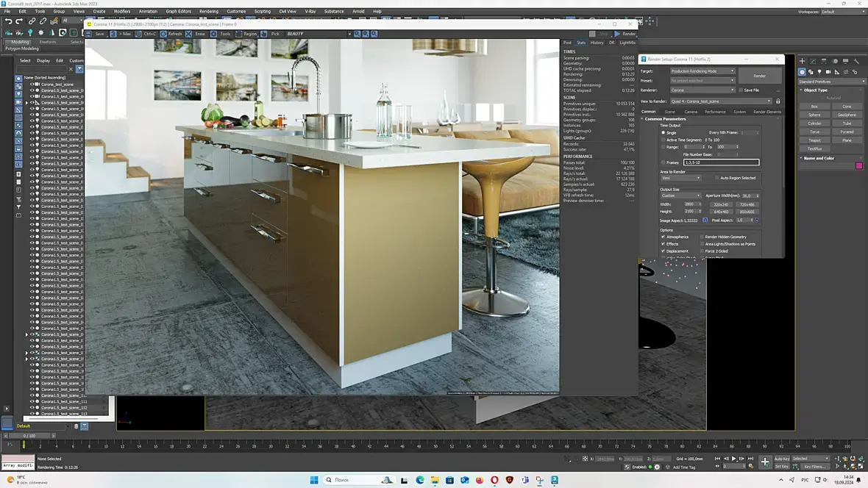Open the Area to Render View dropdown
The width and height of the screenshot is (868, 488).
(680, 178)
